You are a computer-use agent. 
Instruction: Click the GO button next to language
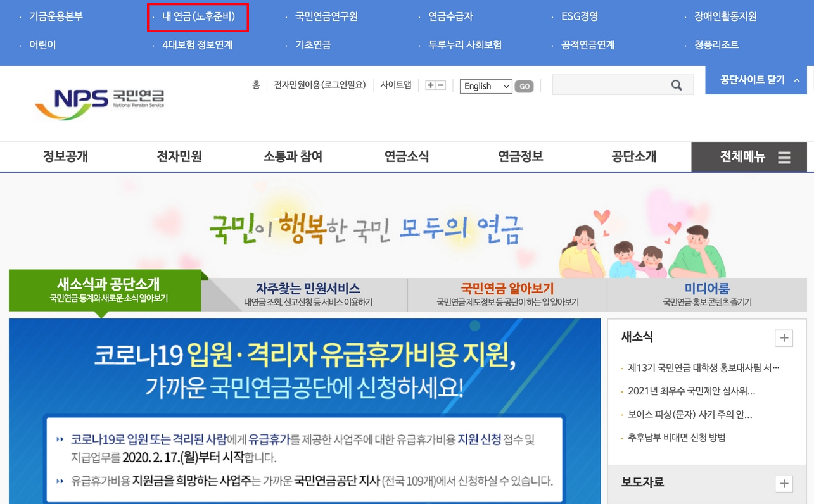524,86
